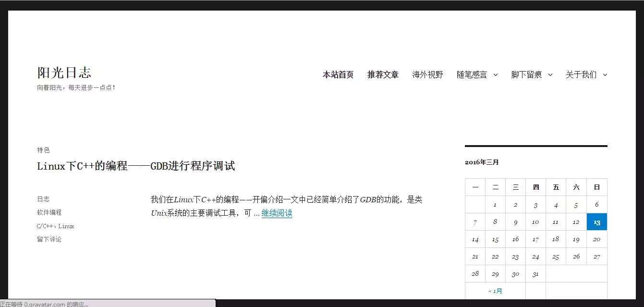Expand the 脚下留痕 submenu chevron
The width and height of the screenshot is (644, 307).
[550, 75]
